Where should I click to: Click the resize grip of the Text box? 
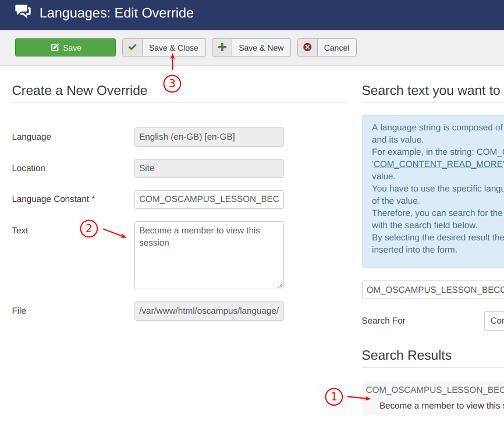(280, 285)
